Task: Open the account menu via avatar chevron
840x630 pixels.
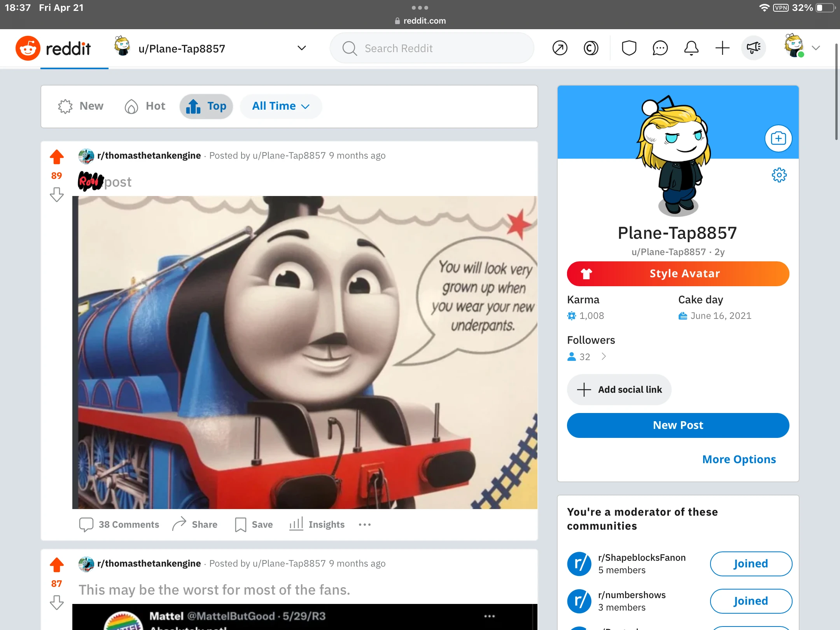Action: click(x=815, y=48)
